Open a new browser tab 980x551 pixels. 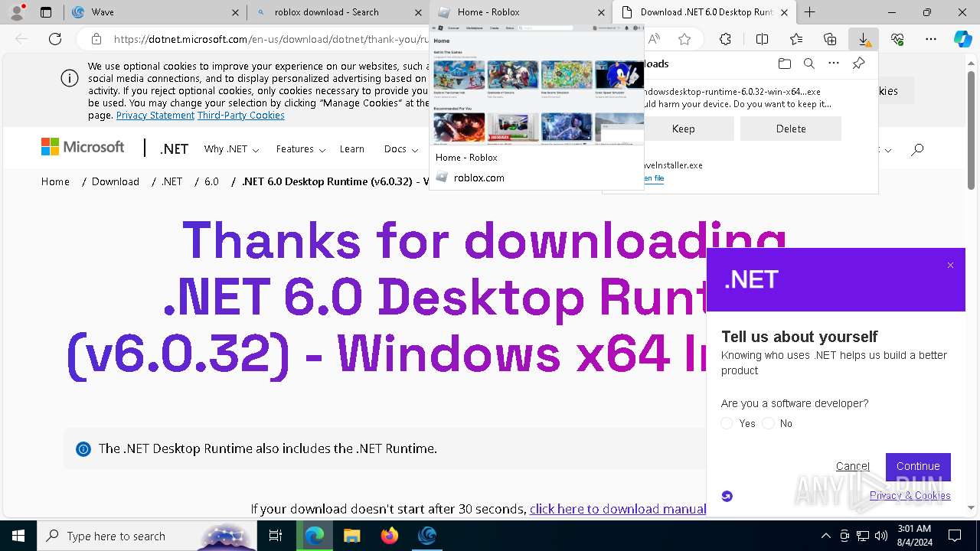click(809, 12)
